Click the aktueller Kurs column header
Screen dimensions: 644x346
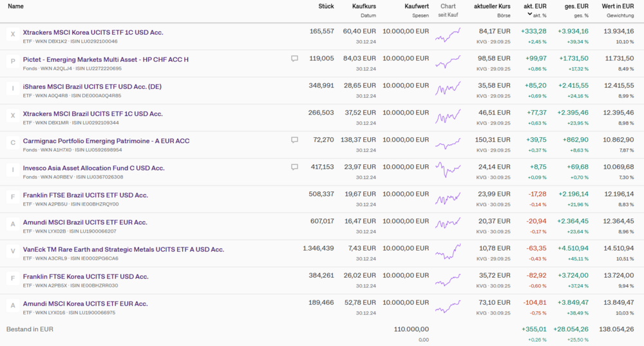492,6
